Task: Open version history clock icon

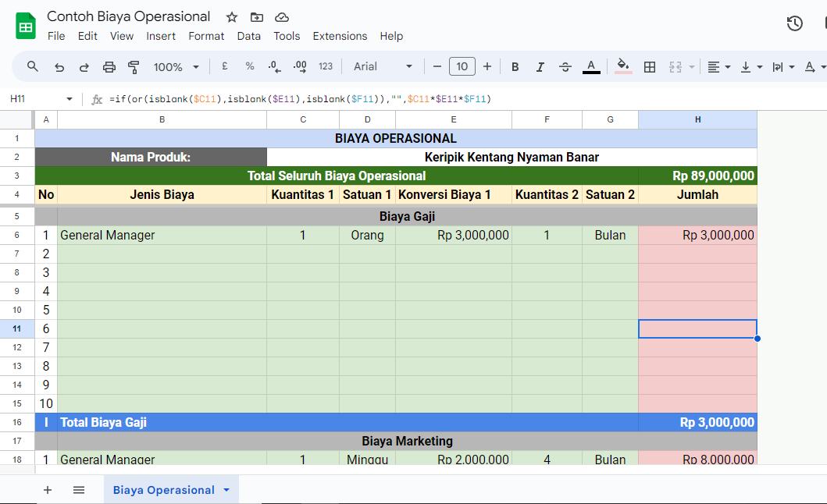Action: click(794, 23)
